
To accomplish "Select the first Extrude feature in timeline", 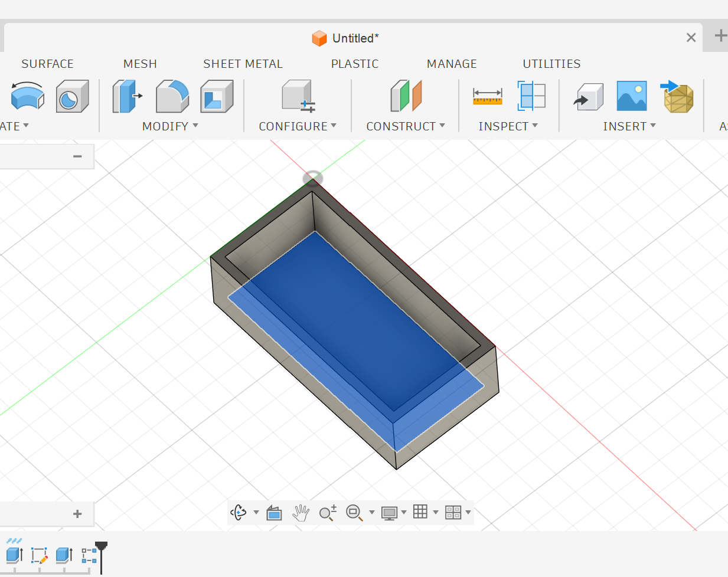I will tap(14, 555).
